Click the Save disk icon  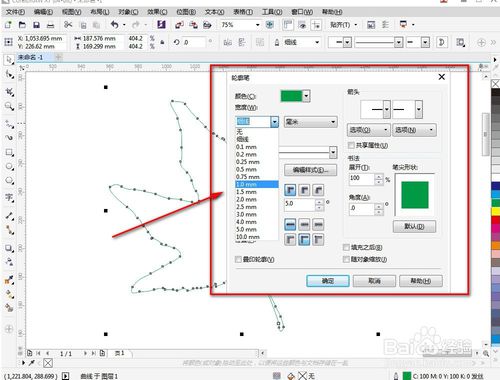[x=36, y=25]
